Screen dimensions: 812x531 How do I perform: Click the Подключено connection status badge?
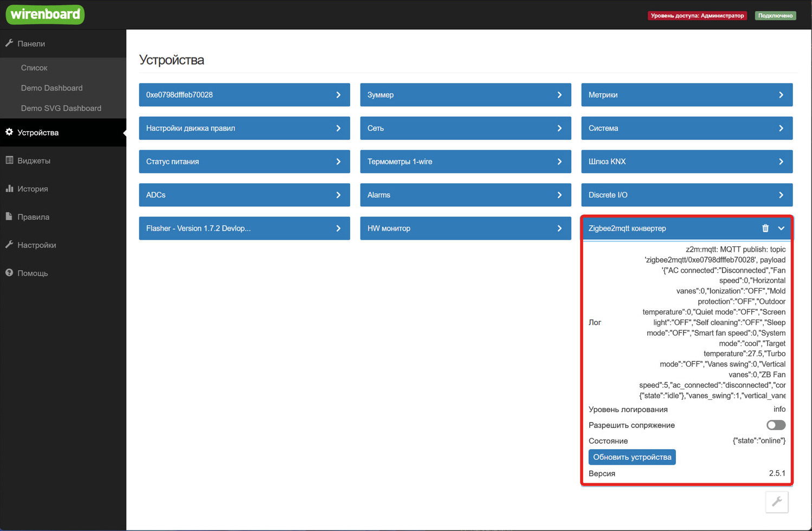[775, 16]
